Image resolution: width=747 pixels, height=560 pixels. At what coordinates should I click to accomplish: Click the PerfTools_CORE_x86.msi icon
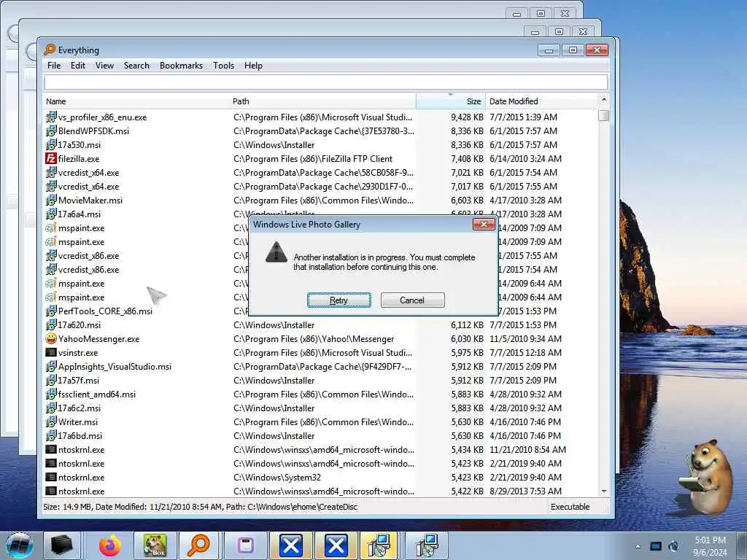click(51, 311)
